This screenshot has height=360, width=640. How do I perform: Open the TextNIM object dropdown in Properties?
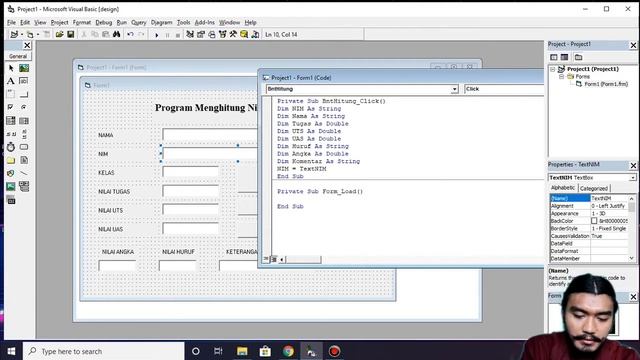click(x=632, y=178)
